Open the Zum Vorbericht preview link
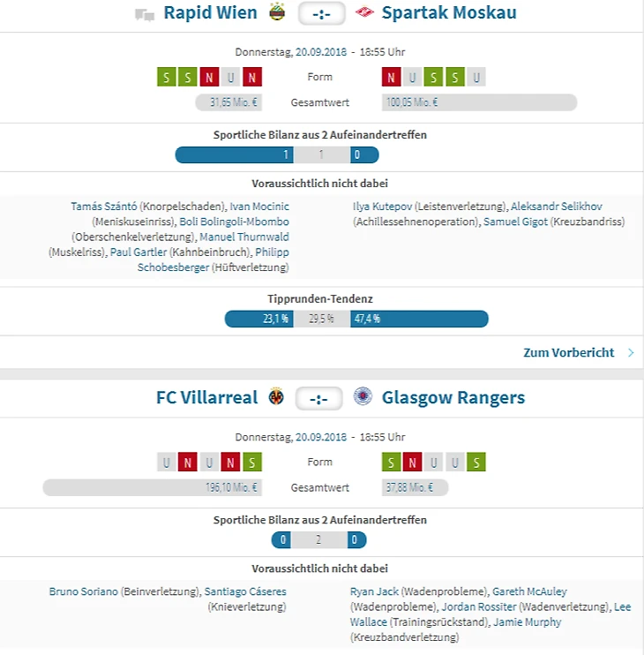 tap(568, 352)
